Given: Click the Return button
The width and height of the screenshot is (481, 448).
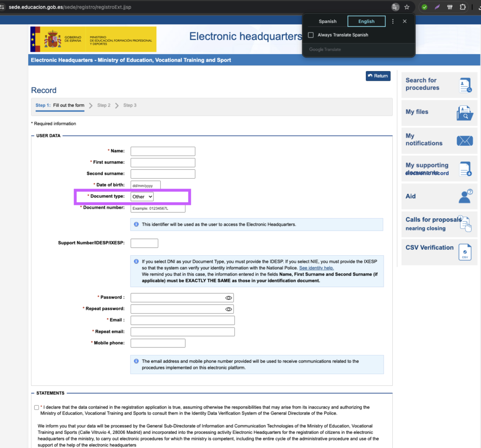Looking at the screenshot, I should pyautogui.click(x=378, y=76).
